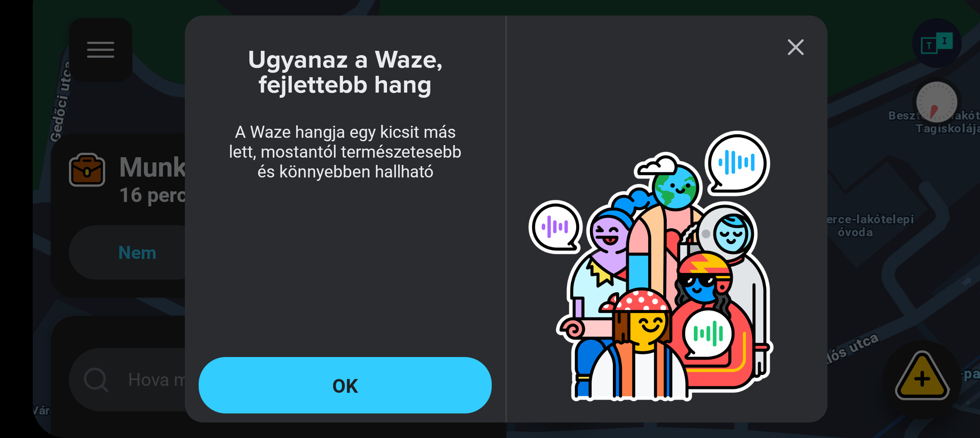Click the purple speech bubble waveform
The height and width of the screenshot is (438, 980).
click(555, 227)
